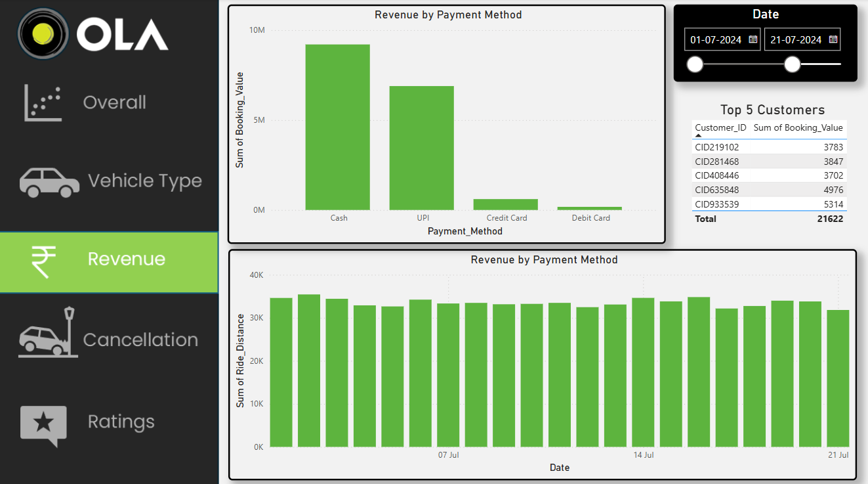The image size is (868, 484).
Task: Click the Payment_Method axis title
Action: tap(465, 231)
